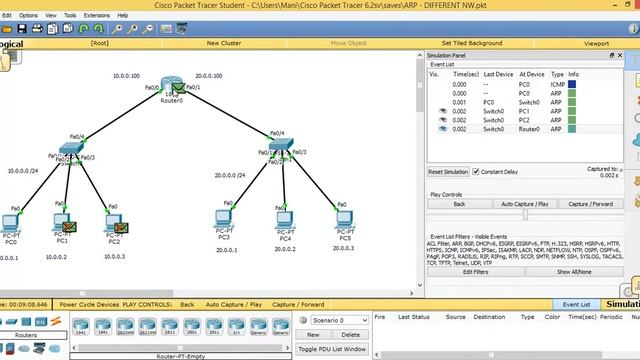640x360 pixels.
Task: Pick the 2911 router model
Action: 214,327
